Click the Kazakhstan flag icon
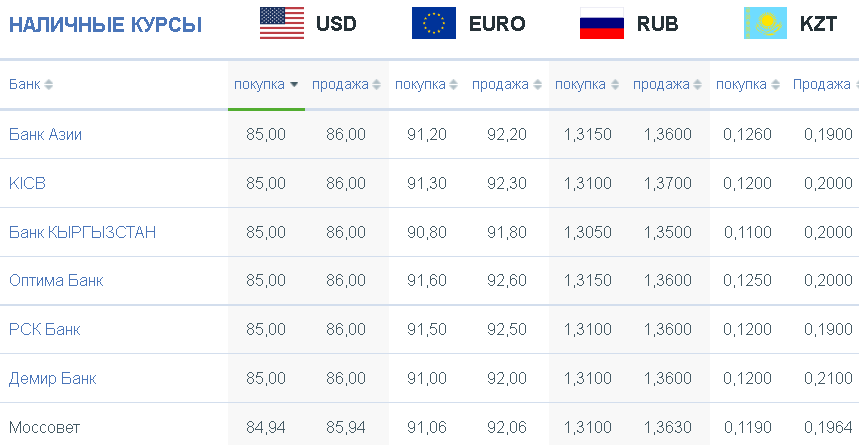This screenshot has height=445, width=859. coord(765,23)
